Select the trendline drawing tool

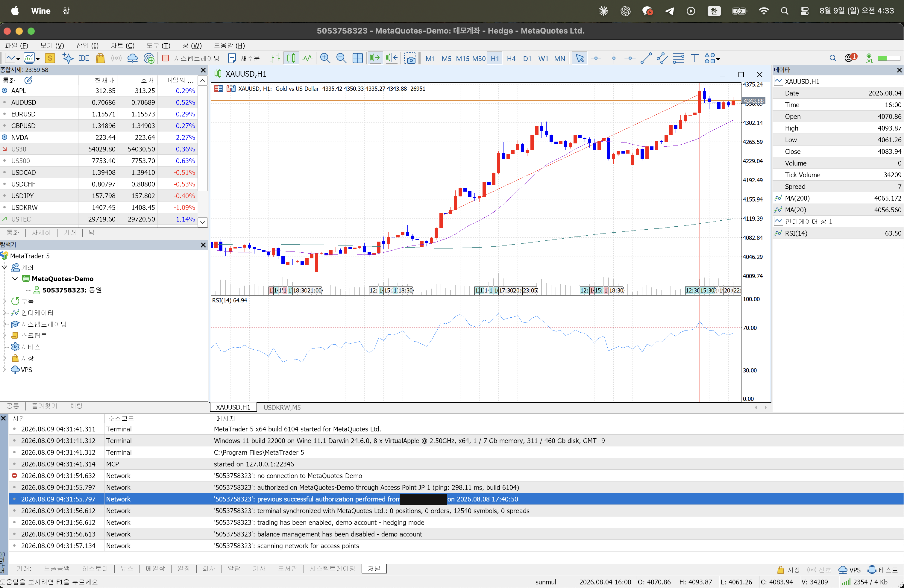[646, 58]
